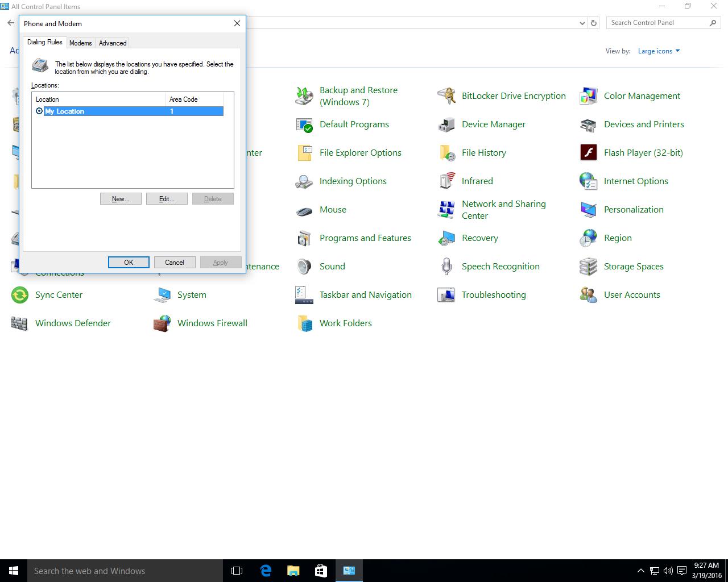Screen dimensions: 728x582
Task: Open the User Accounts link text
Action: pyautogui.click(x=632, y=295)
